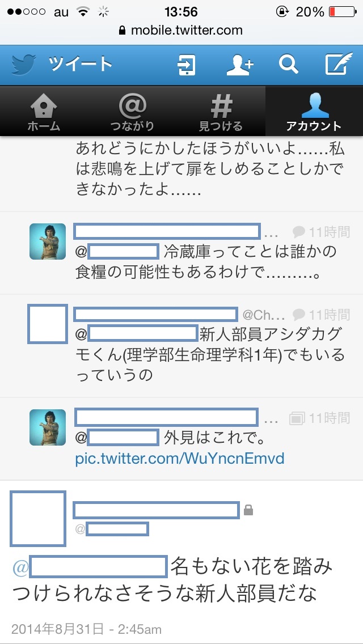
Task: Tap the avatar on the 冷蔵庫 reply
Action: 48,241
